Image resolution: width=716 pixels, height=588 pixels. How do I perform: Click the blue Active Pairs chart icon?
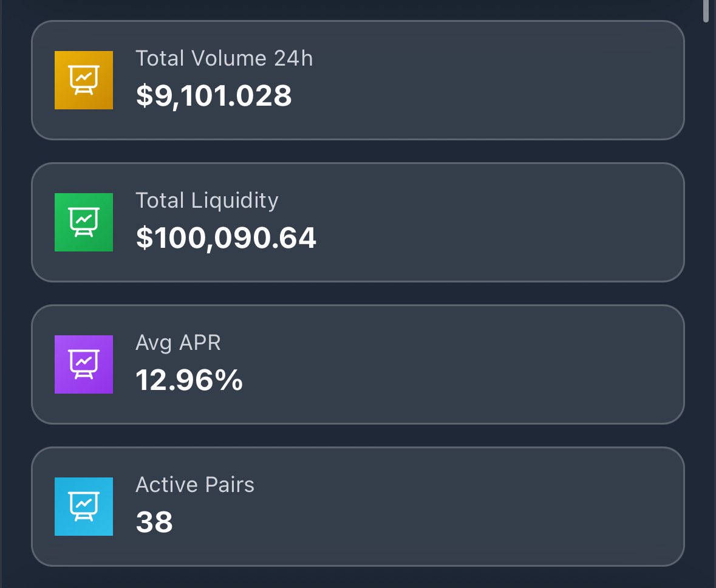(x=84, y=506)
